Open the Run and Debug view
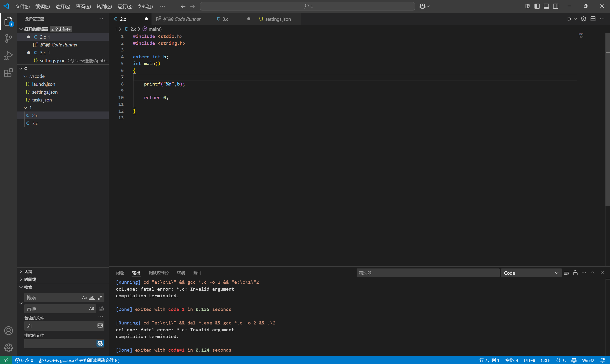 click(x=8, y=56)
